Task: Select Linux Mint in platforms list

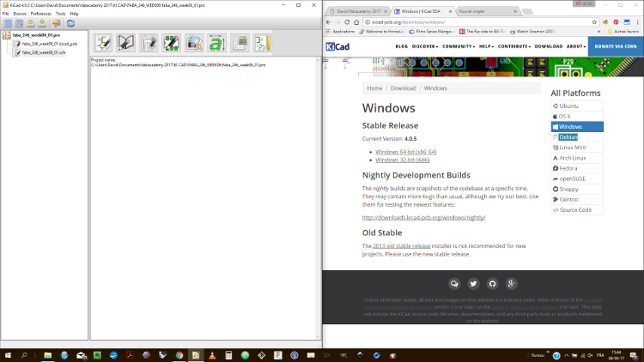Action: pyautogui.click(x=577, y=147)
